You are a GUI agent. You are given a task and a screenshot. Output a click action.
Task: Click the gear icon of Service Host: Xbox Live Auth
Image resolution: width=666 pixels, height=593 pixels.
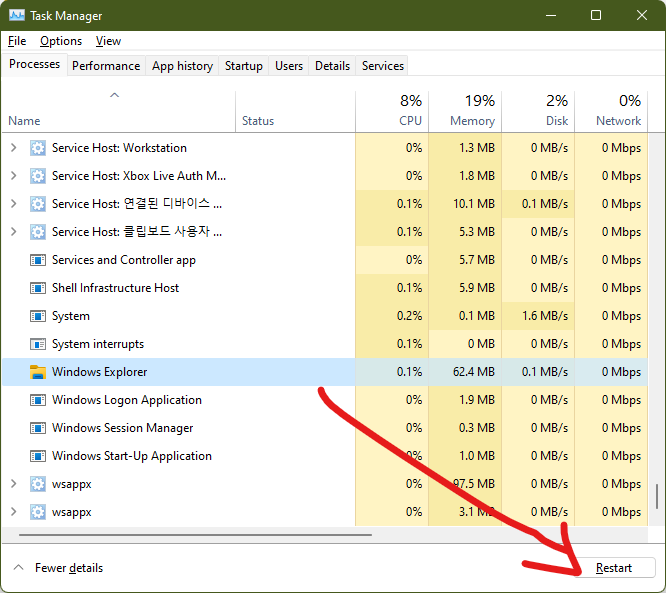click(38, 176)
